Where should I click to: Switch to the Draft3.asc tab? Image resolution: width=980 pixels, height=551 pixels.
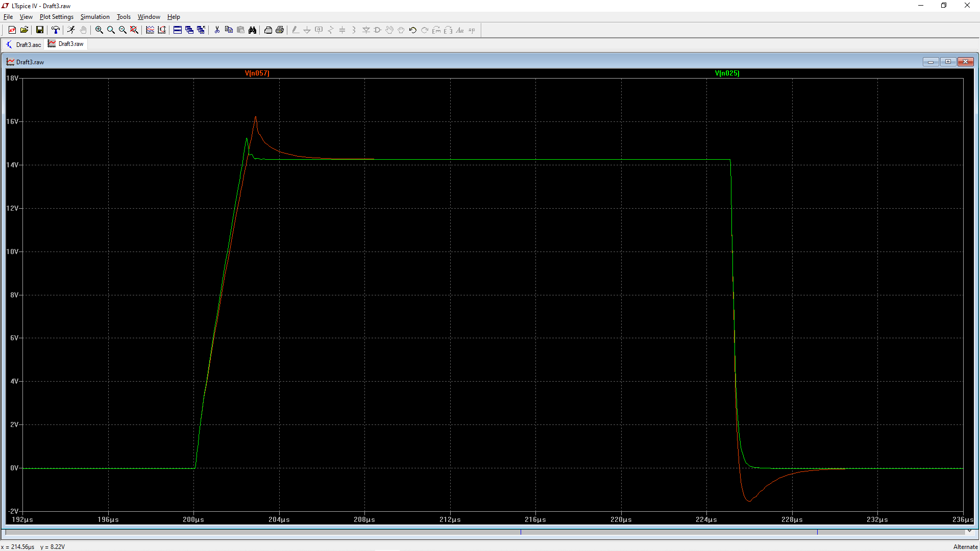point(23,44)
